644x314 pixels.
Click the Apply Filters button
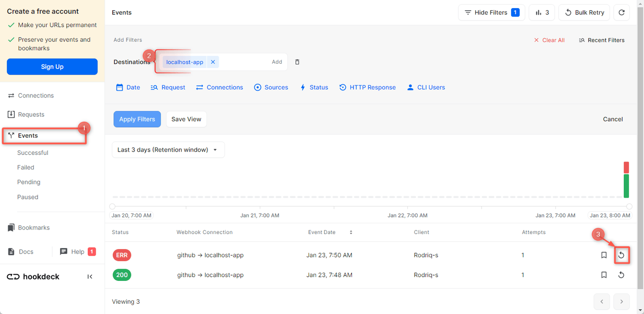[x=137, y=119]
